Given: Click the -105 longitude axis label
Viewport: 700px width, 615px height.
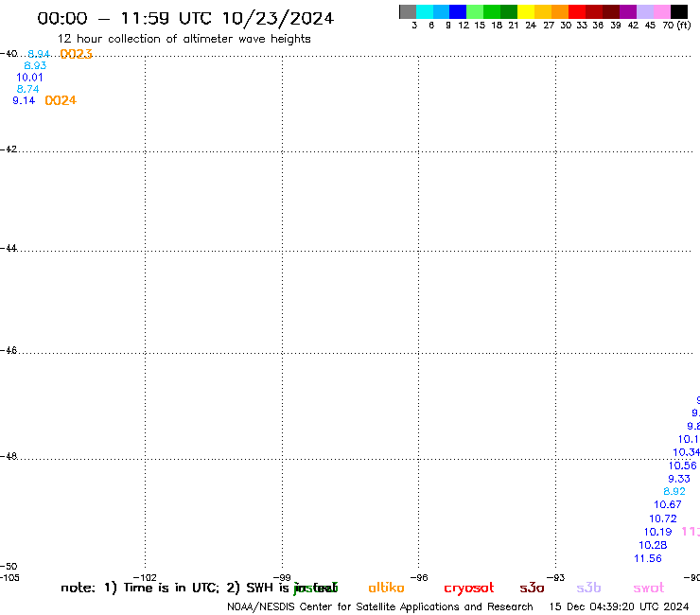Looking at the screenshot, I should 9,577.
